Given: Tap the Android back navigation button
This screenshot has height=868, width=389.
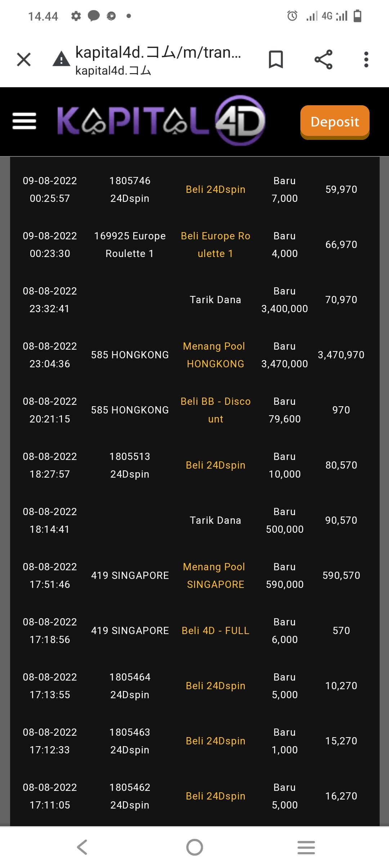Looking at the screenshot, I should coord(82,847).
